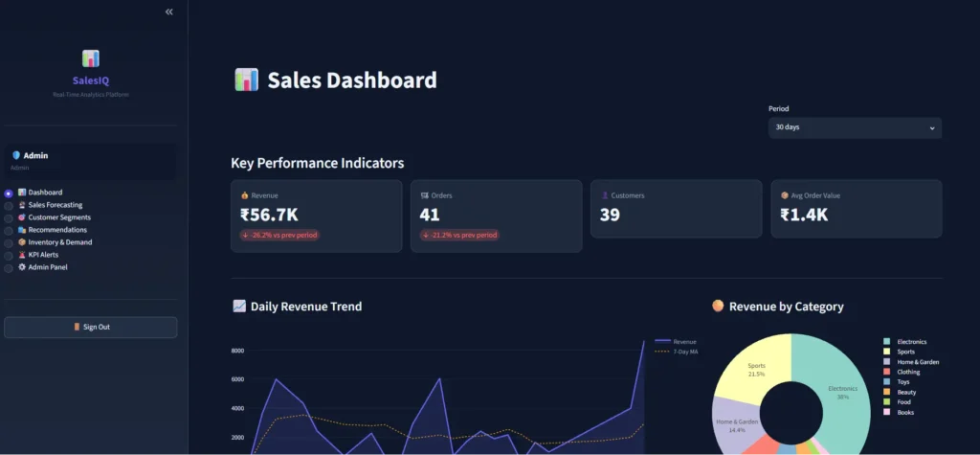The image size is (980, 455).
Task: Click the Key Performance Indicators heading
Action: click(x=318, y=164)
